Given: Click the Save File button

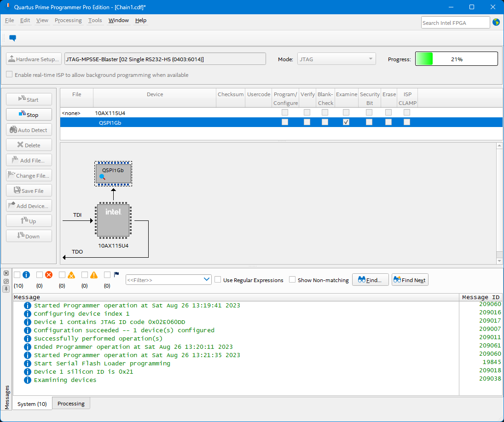Looking at the screenshot, I should click(29, 191).
